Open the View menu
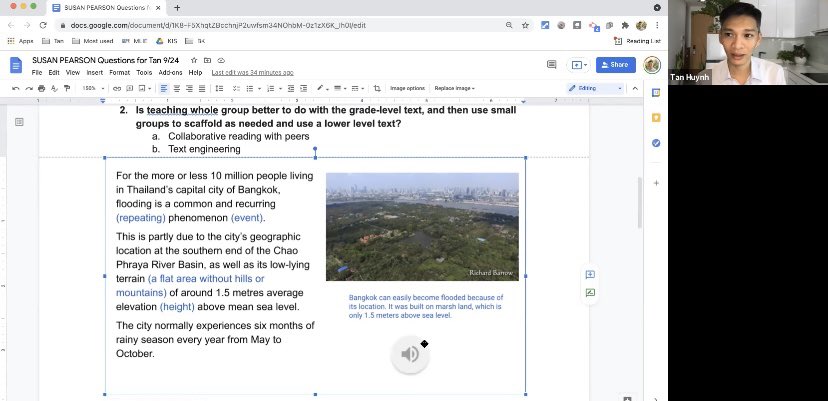Screen dimensions: 828x401 [x=73, y=72]
